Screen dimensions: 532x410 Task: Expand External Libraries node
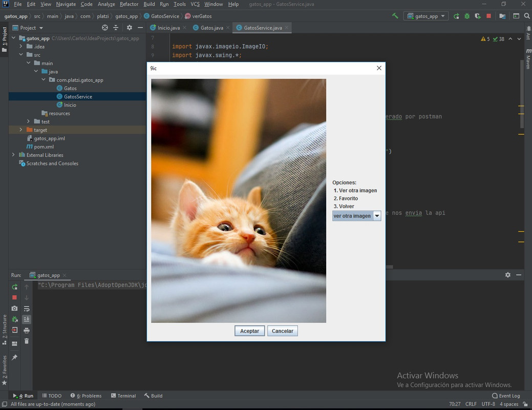point(13,155)
